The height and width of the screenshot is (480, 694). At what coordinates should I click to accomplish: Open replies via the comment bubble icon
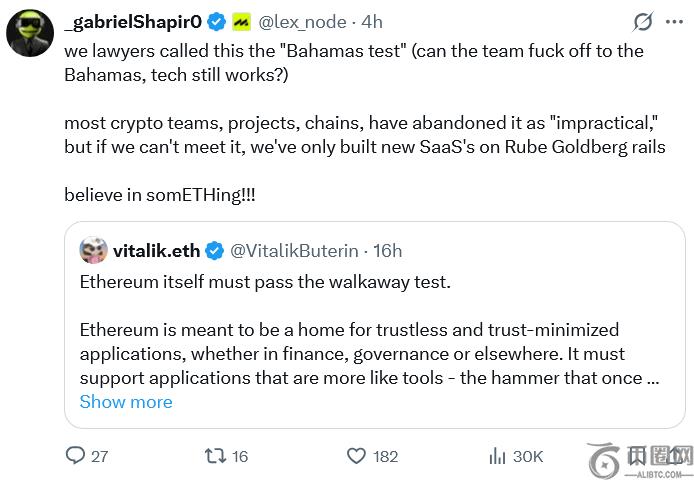tap(76, 456)
